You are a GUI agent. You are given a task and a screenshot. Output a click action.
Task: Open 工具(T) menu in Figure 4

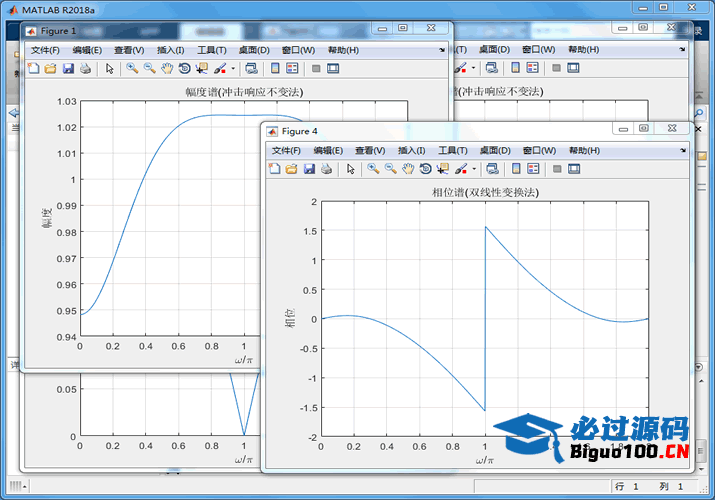(453, 150)
